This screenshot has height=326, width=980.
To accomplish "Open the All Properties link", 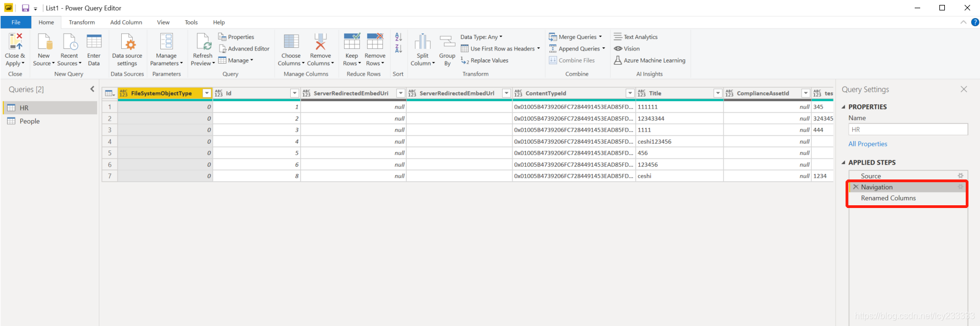I will 868,144.
